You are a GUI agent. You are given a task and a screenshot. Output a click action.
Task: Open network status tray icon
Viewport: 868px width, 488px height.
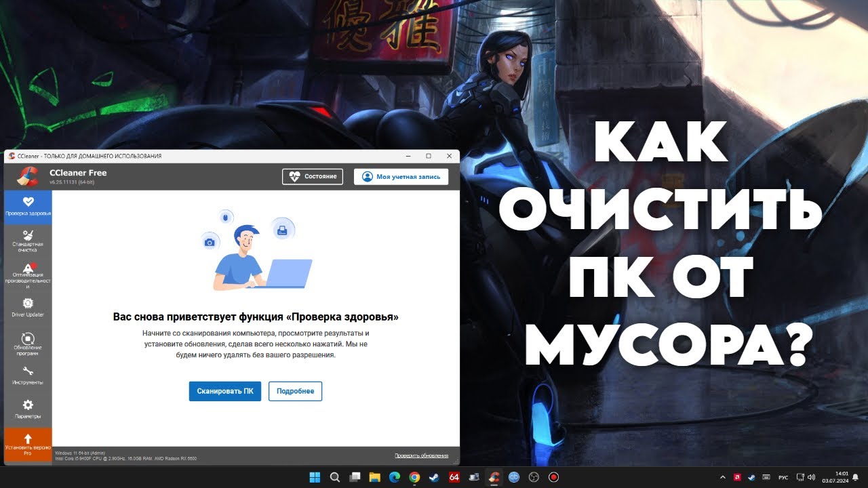(800, 477)
